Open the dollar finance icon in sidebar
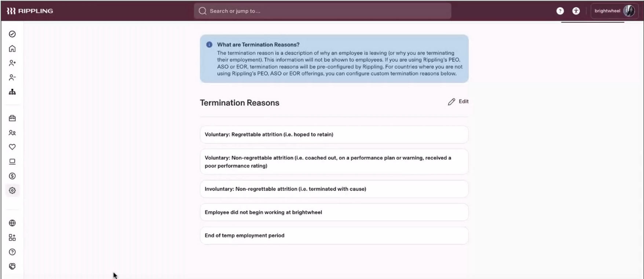 click(x=12, y=176)
